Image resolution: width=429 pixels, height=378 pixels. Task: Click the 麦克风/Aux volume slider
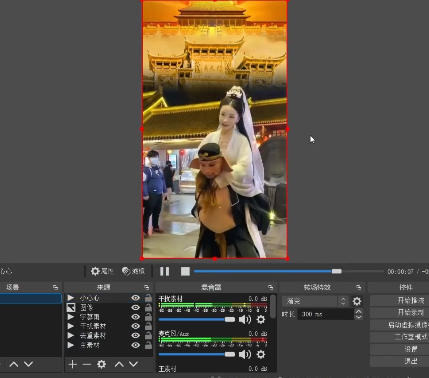point(197,354)
